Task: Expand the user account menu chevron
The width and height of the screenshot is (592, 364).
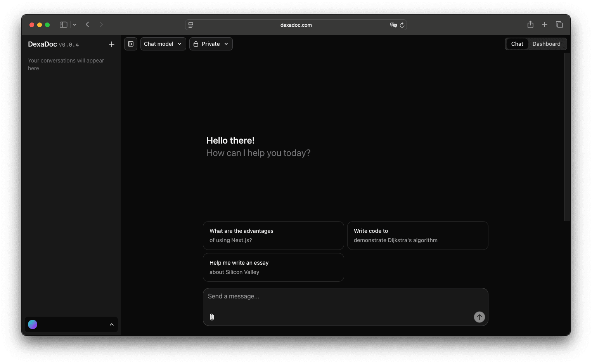Action: [x=112, y=324]
